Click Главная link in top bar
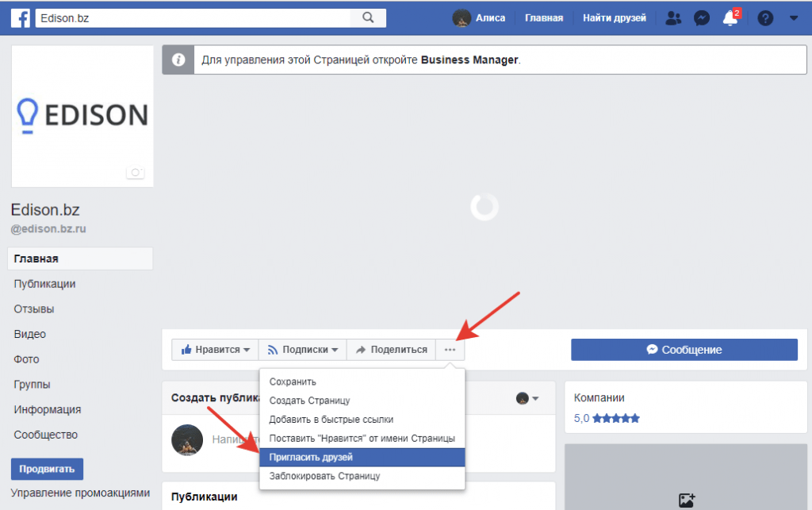Screen dimensions: 812x510 tap(544, 18)
